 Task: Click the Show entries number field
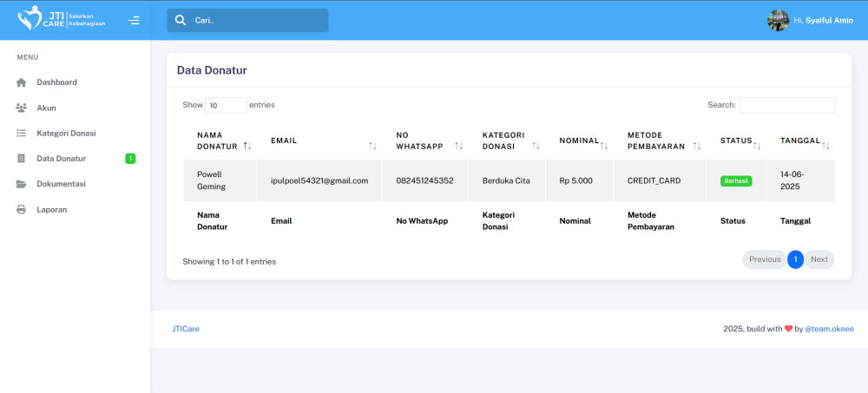click(x=226, y=105)
